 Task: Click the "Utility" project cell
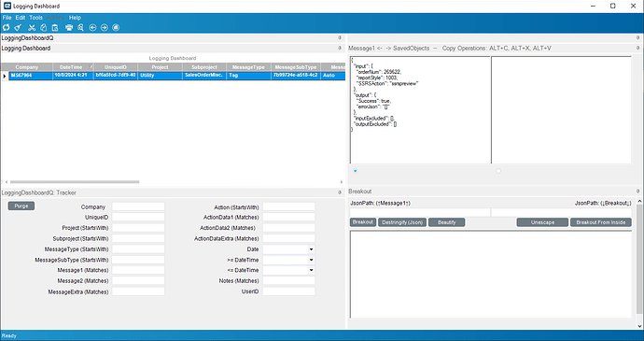pyautogui.click(x=161, y=76)
